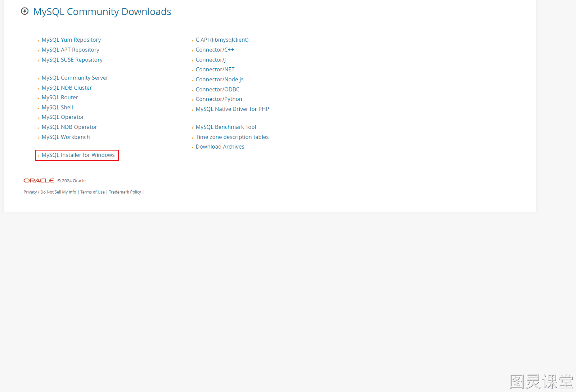The image size is (576, 392).
Task: Click the MySQL Operator link
Action: click(63, 117)
